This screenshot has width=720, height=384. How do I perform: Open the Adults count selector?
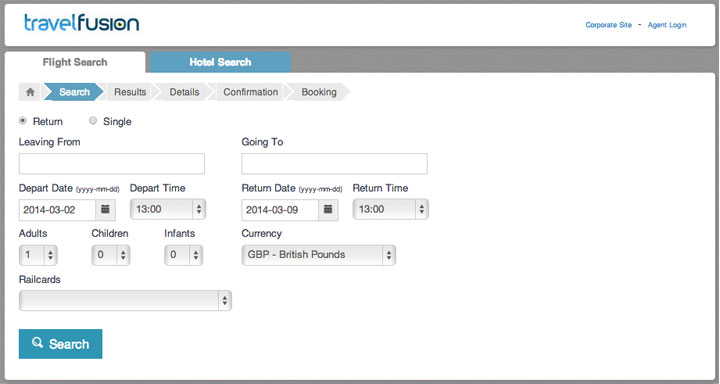38,255
